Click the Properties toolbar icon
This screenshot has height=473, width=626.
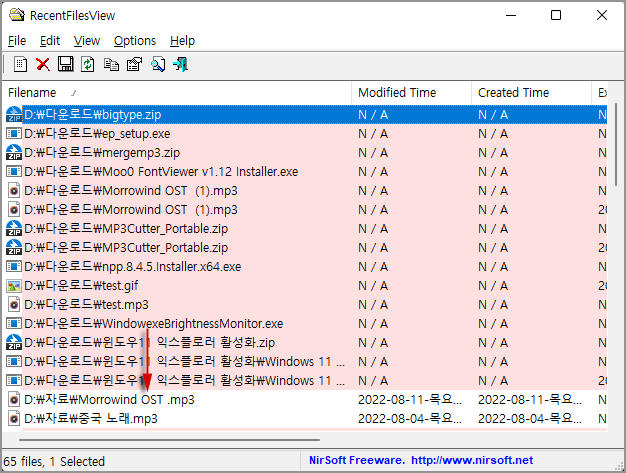(134, 64)
